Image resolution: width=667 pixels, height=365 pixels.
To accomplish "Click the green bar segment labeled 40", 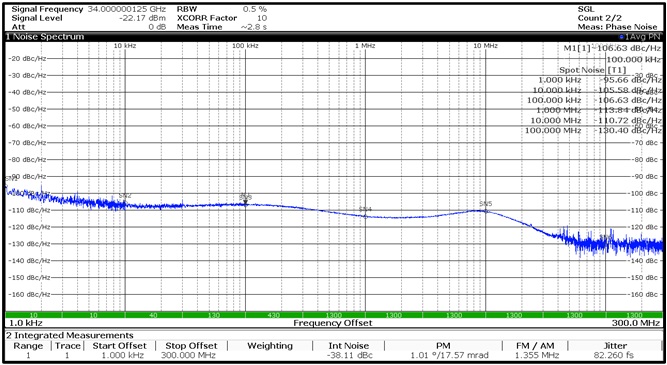I will point(154,315).
